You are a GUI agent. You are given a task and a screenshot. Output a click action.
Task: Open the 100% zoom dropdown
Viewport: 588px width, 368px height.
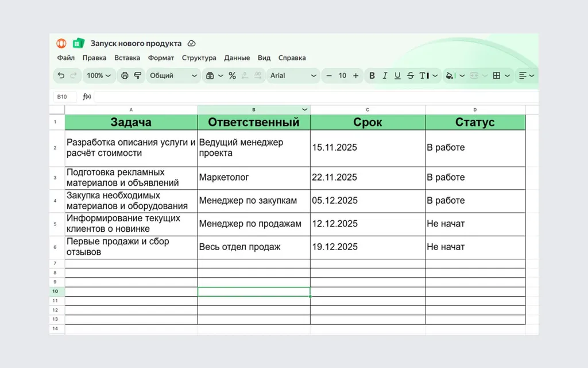99,75
